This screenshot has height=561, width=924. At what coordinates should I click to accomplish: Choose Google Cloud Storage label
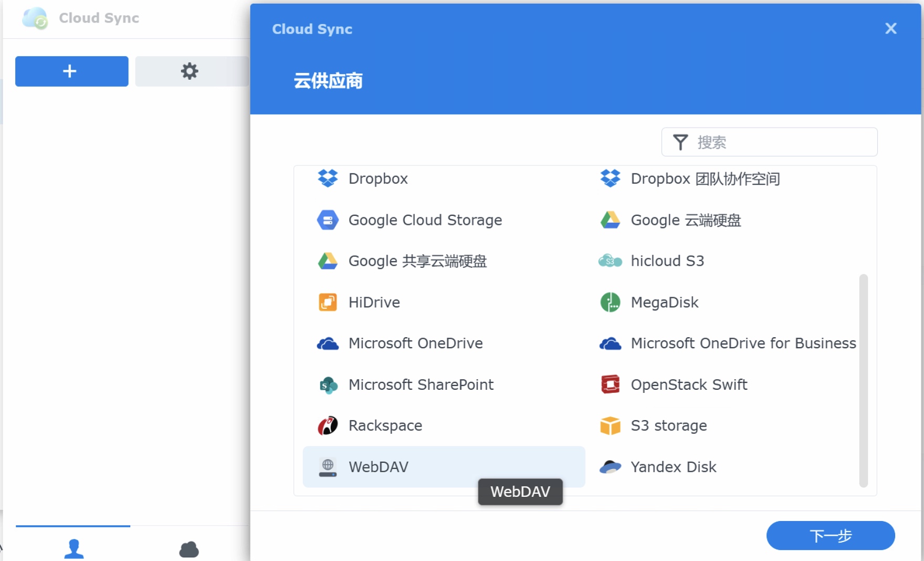[x=425, y=220]
